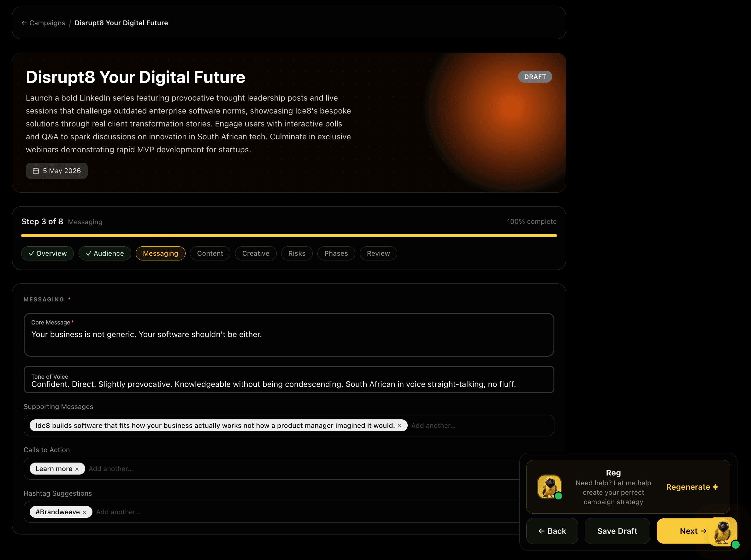Remove the #Brandweave hashtag tag

[85, 512]
